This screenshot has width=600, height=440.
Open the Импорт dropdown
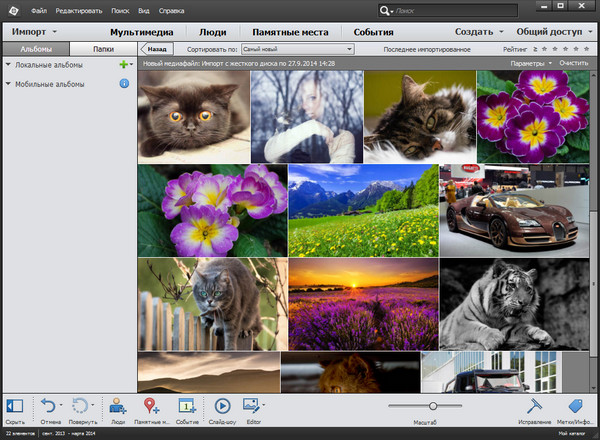pos(34,32)
